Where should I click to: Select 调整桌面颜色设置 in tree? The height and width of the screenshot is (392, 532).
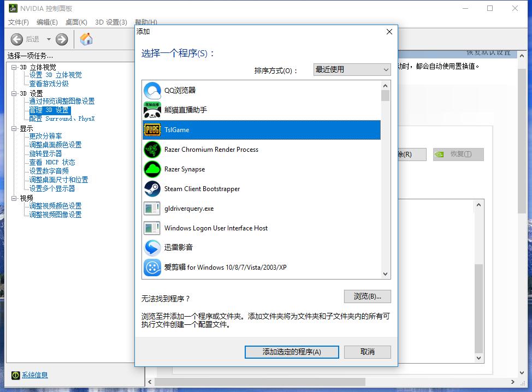[x=55, y=145]
